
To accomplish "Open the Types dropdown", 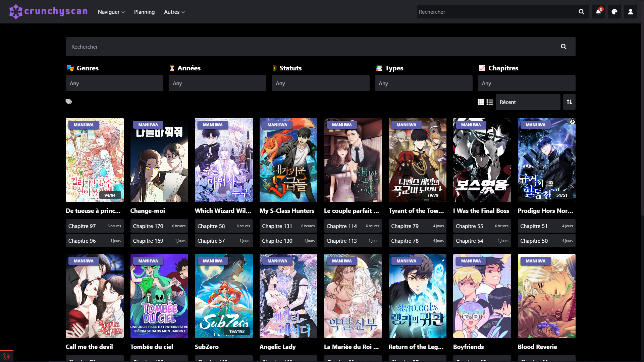I will (424, 83).
